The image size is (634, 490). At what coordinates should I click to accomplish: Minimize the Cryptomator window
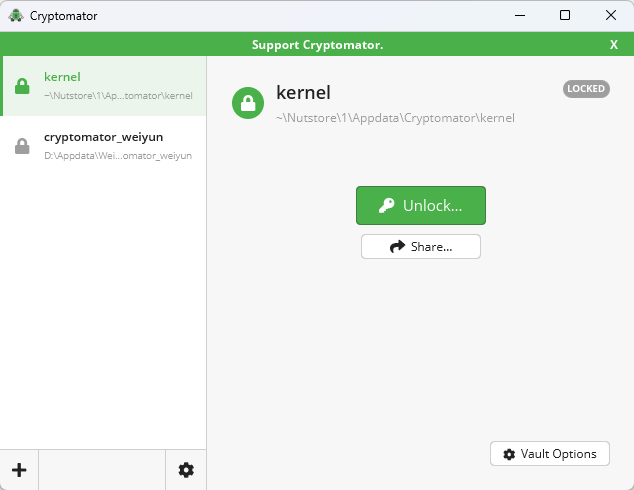(x=520, y=16)
